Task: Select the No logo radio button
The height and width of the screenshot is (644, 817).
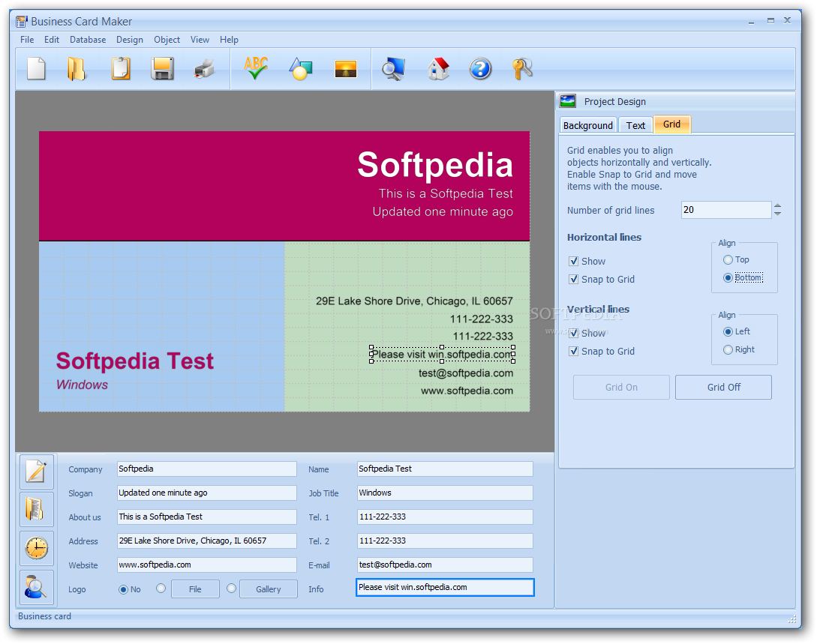Action: 124,589
